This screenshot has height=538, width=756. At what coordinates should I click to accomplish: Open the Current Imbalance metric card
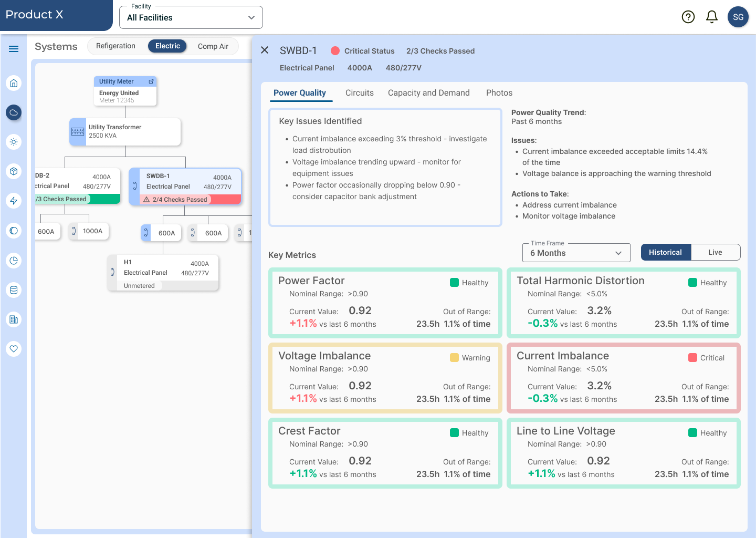[623, 378]
